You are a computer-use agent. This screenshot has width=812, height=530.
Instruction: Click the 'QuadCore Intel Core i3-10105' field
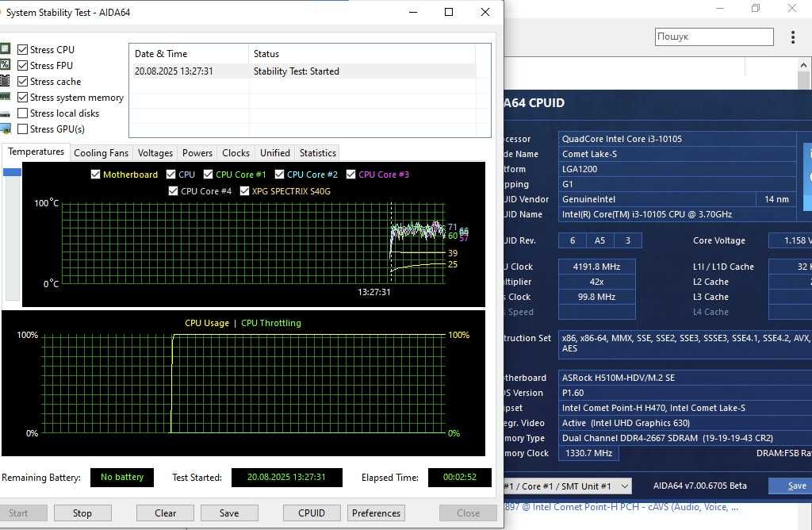(677, 139)
